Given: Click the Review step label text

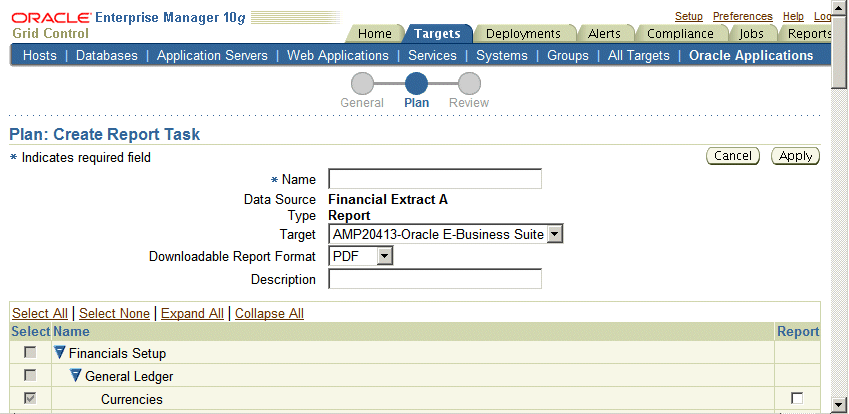Looking at the screenshot, I should tap(469, 103).
